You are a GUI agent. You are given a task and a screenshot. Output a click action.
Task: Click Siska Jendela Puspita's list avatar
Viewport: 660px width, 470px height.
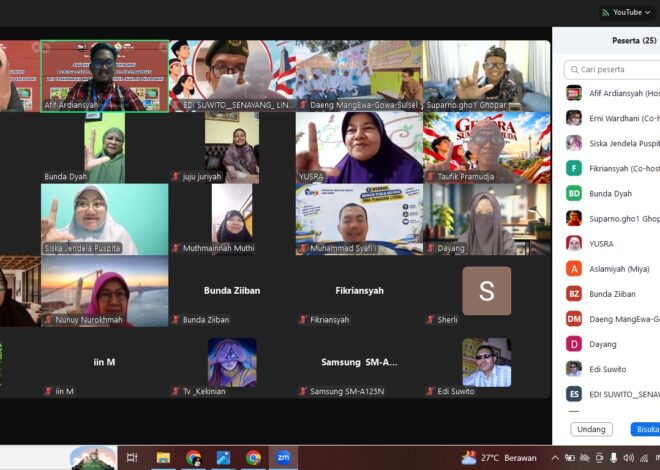click(574, 143)
